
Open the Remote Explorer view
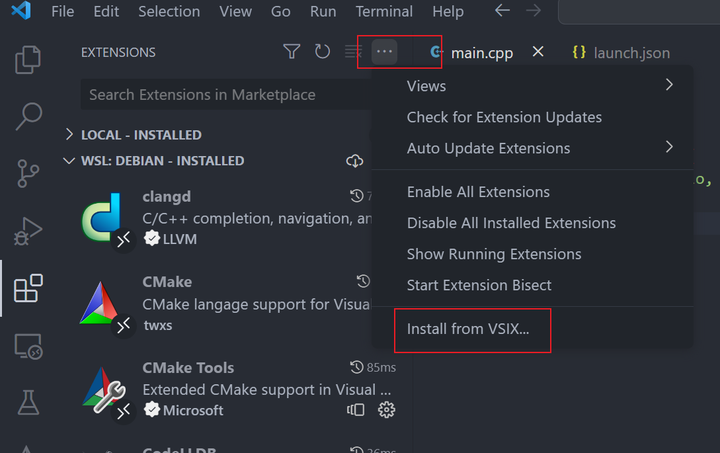[x=28, y=347]
